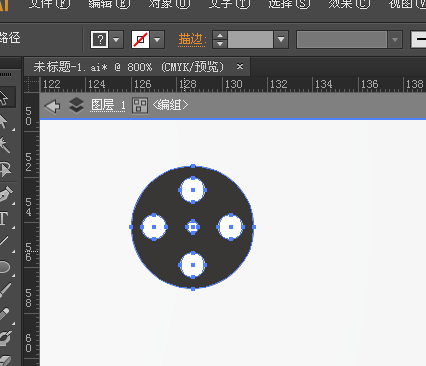The height and width of the screenshot is (366, 426).
Task: Click the top anchor point of large circle
Action: coord(193,166)
